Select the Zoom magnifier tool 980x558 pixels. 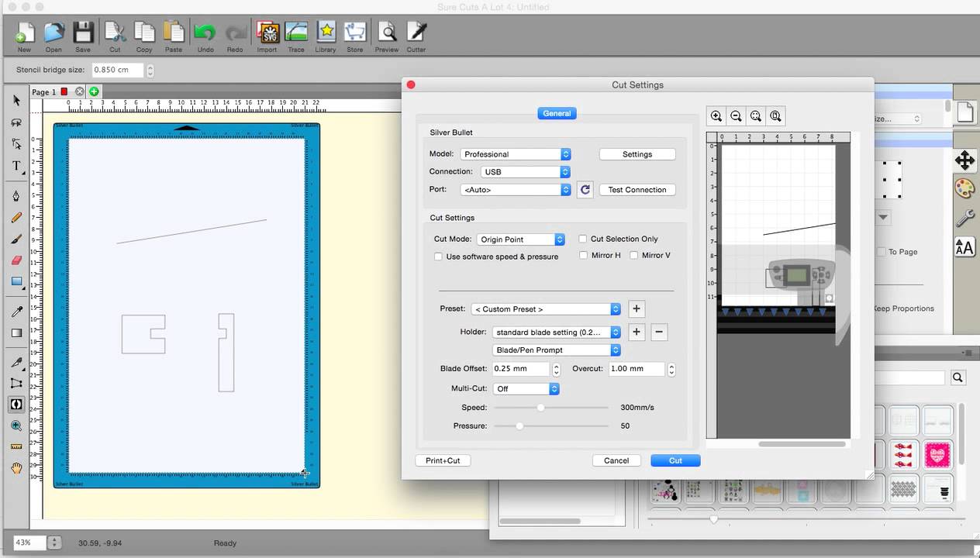pyautogui.click(x=16, y=425)
